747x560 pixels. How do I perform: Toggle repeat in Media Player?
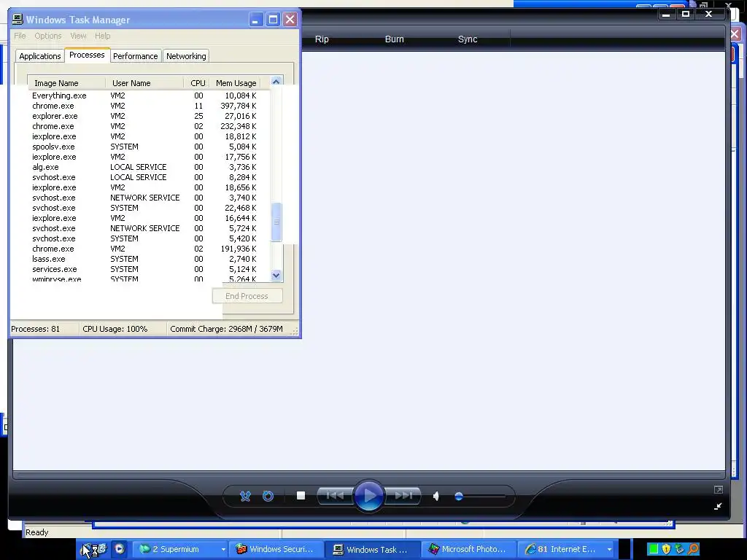(x=268, y=496)
